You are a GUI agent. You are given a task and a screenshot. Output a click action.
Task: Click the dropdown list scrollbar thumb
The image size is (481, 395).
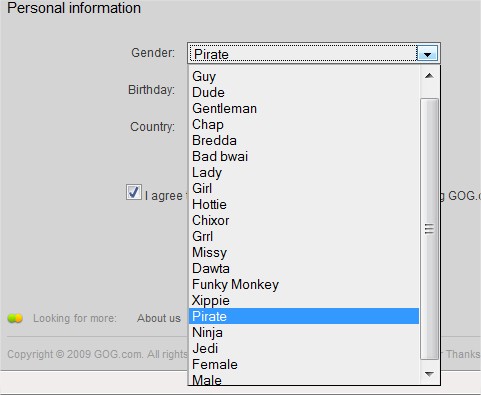[429, 229]
